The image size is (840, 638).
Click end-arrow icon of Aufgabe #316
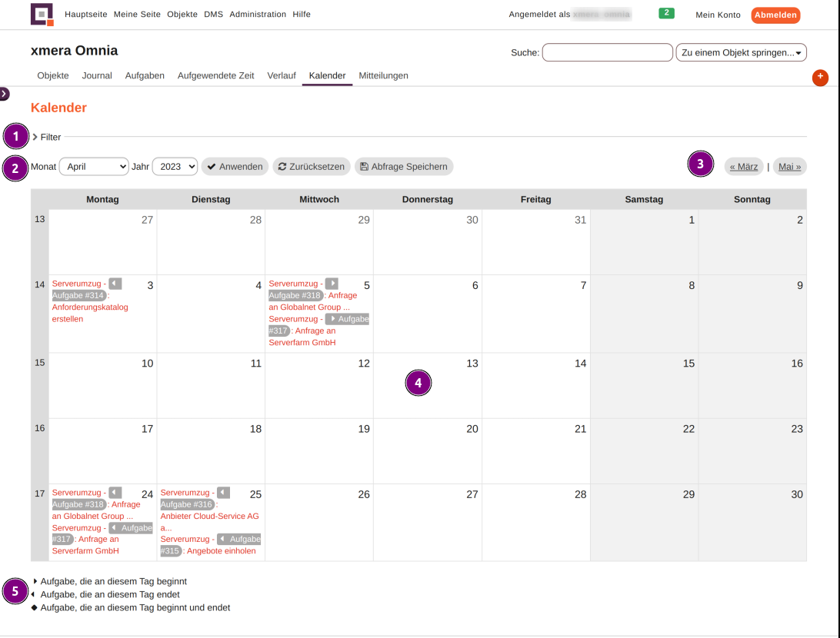click(x=223, y=493)
